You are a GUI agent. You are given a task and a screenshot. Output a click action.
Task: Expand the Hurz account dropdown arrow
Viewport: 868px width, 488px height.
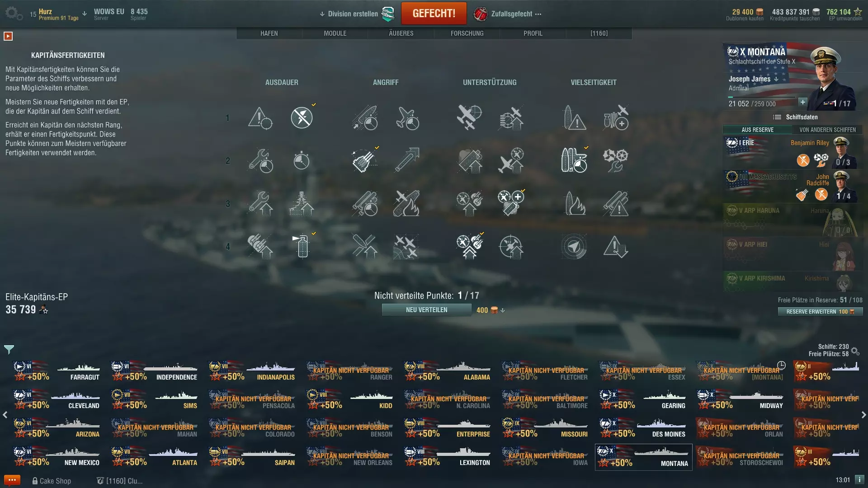point(85,14)
